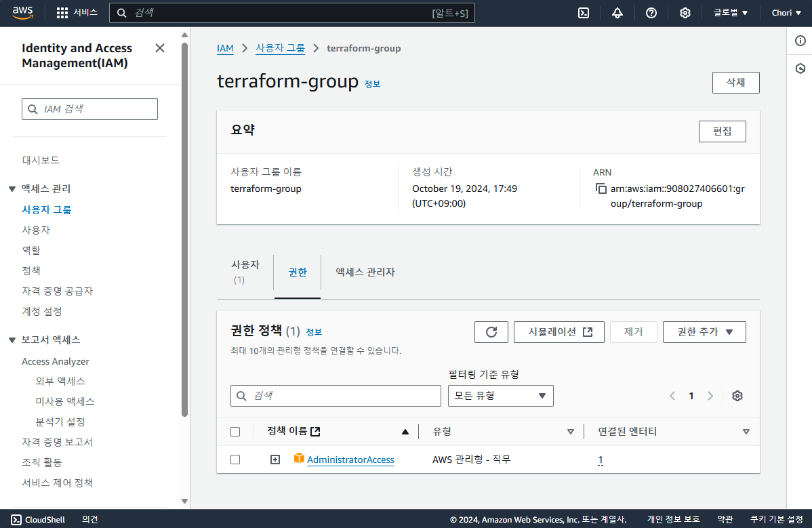Open 서비스 제어 정책 in the sidebar

[58, 483]
